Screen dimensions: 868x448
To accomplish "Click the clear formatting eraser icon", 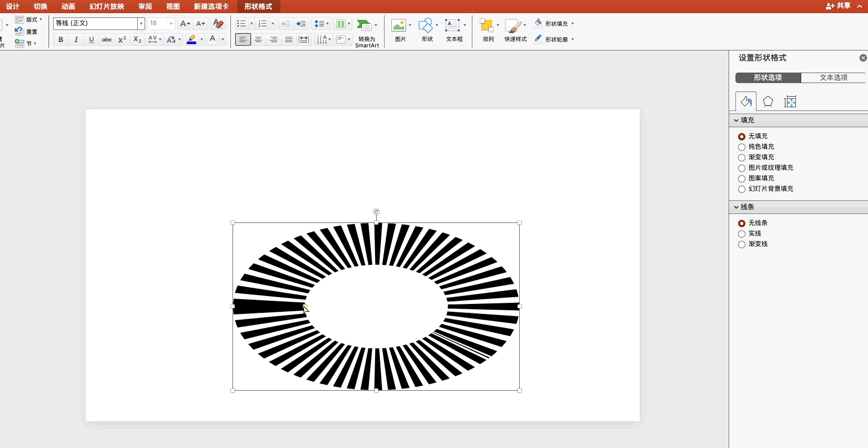I will click(218, 24).
